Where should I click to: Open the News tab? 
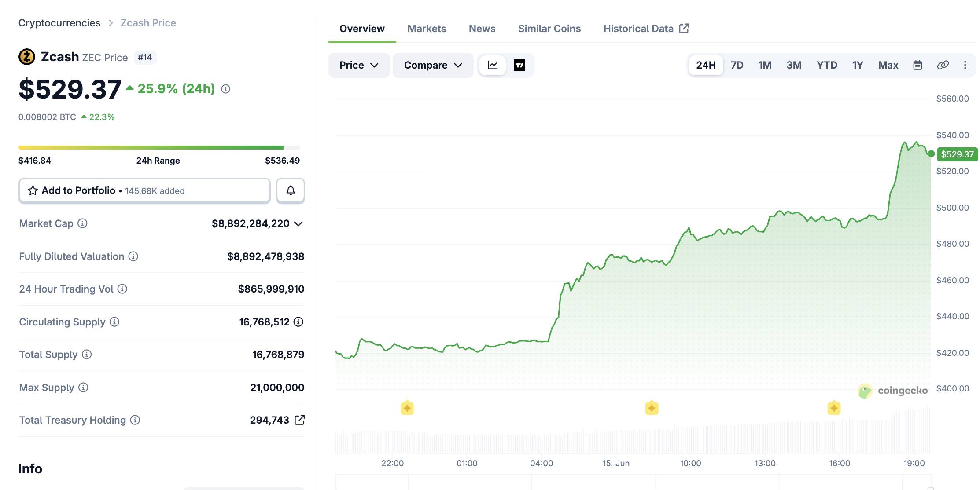pos(482,29)
